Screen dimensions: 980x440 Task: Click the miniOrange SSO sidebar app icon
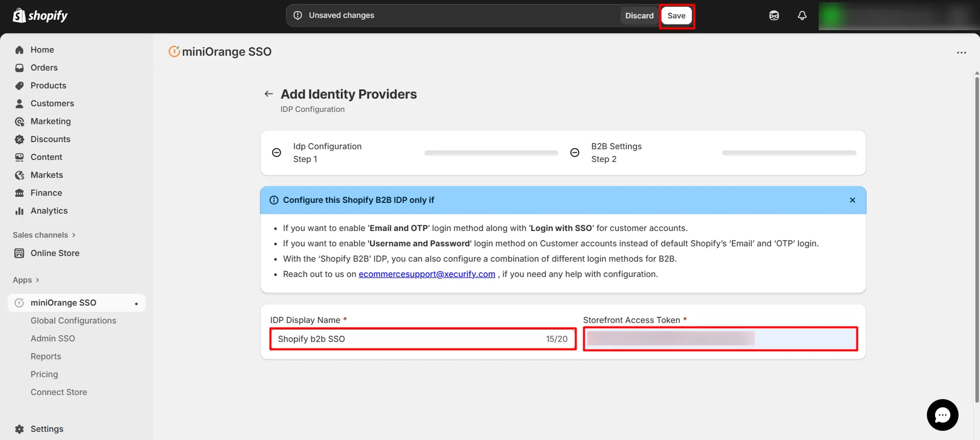pyautogui.click(x=19, y=303)
